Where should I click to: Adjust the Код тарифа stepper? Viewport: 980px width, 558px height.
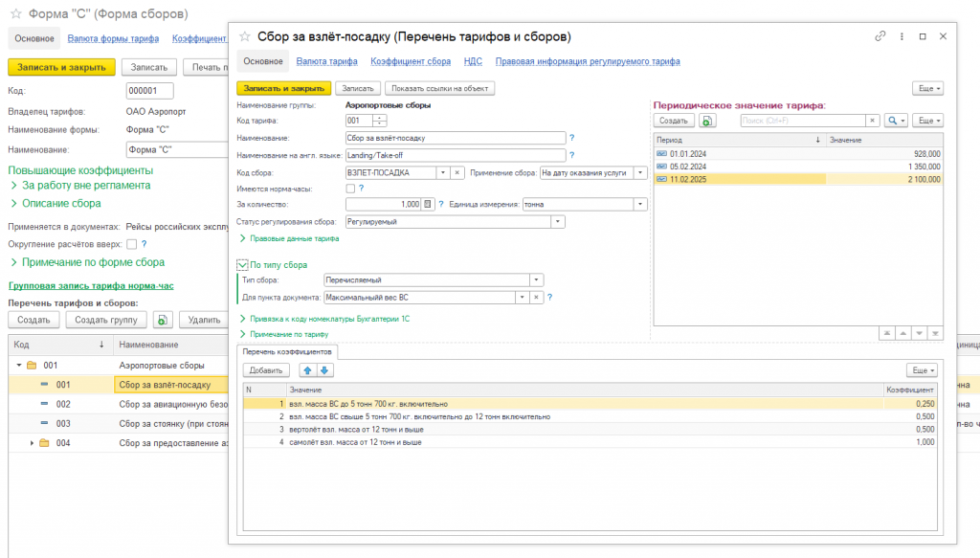(x=379, y=121)
